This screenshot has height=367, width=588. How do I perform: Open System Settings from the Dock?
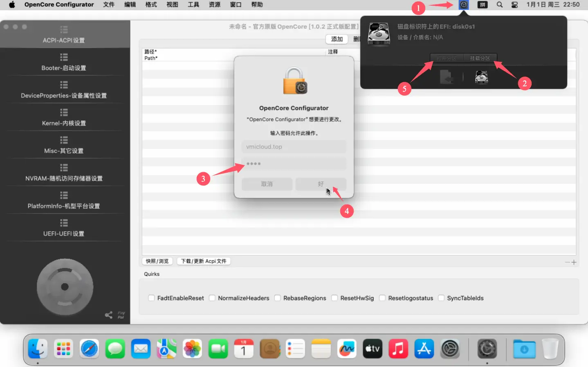[450, 349]
